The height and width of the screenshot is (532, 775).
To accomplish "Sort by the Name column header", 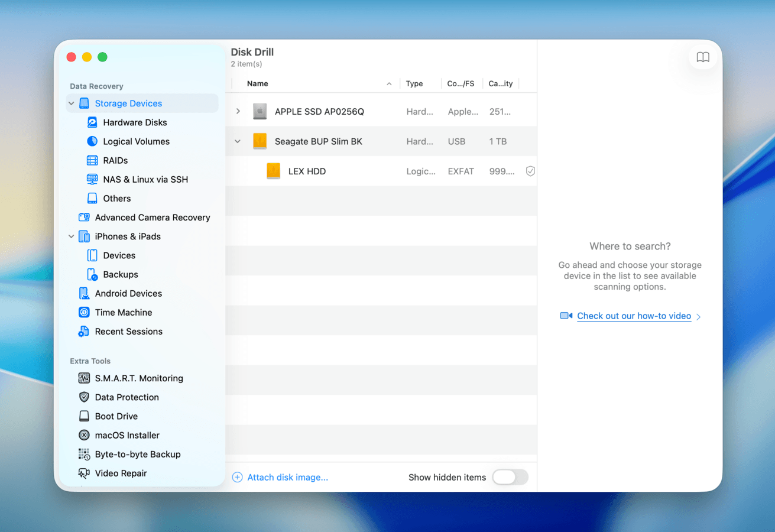I will (x=258, y=84).
